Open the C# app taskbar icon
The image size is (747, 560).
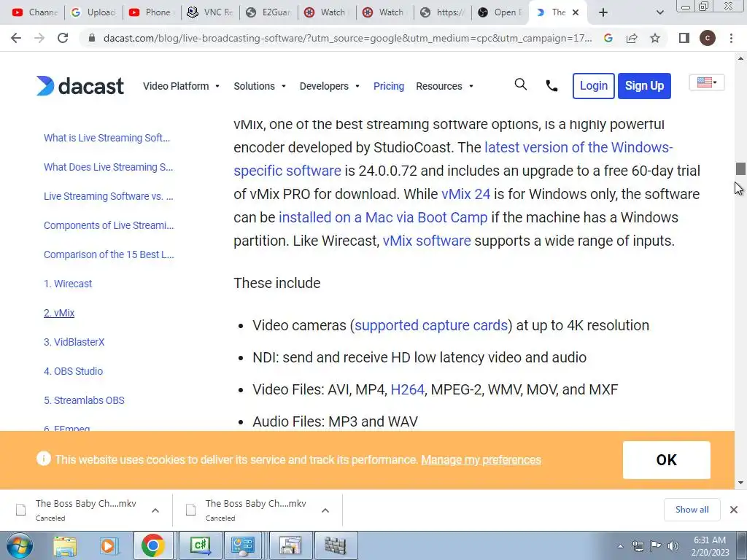pyautogui.click(x=201, y=545)
